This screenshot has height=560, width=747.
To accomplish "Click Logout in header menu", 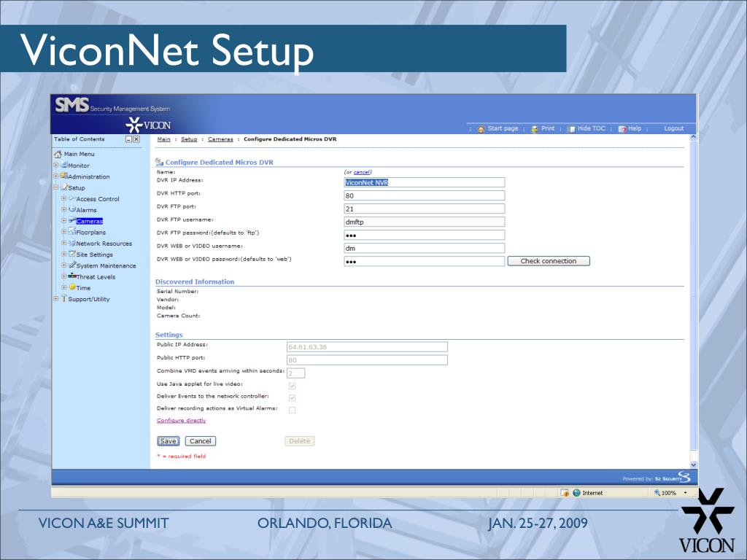I will tap(673, 128).
